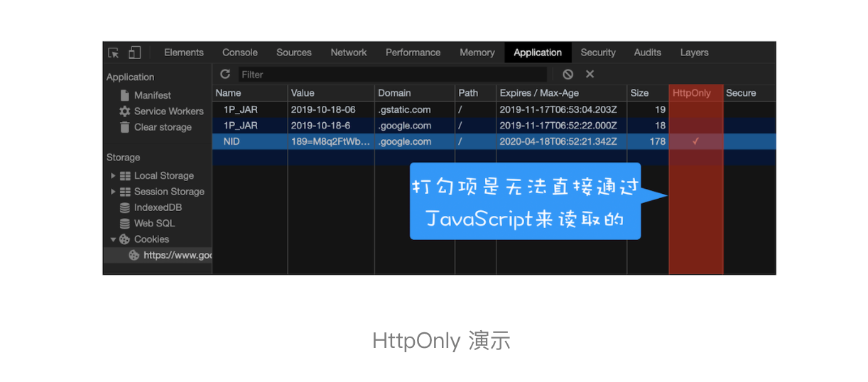Select the 1P_JAR row for .gstatic.com
The image size is (868, 382).
[494, 109]
